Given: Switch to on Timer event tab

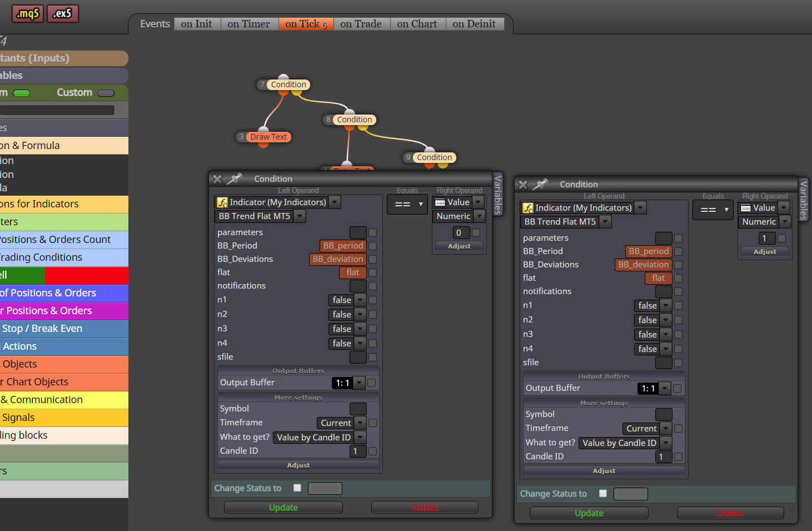Looking at the screenshot, I should 249,24.
